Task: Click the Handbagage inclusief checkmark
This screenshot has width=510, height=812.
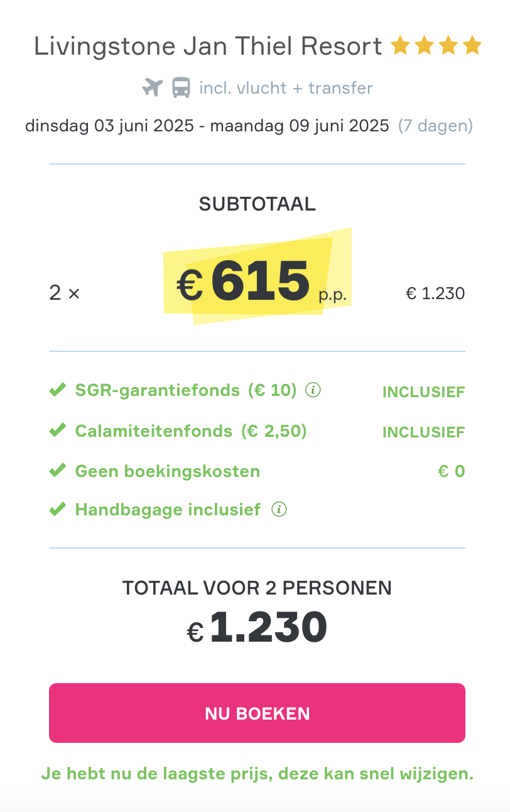Action: click(58, 509)
